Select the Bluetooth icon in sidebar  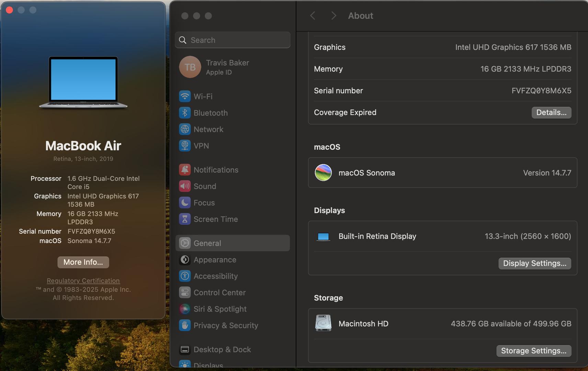pyautogui.click(x=185, y=113)
